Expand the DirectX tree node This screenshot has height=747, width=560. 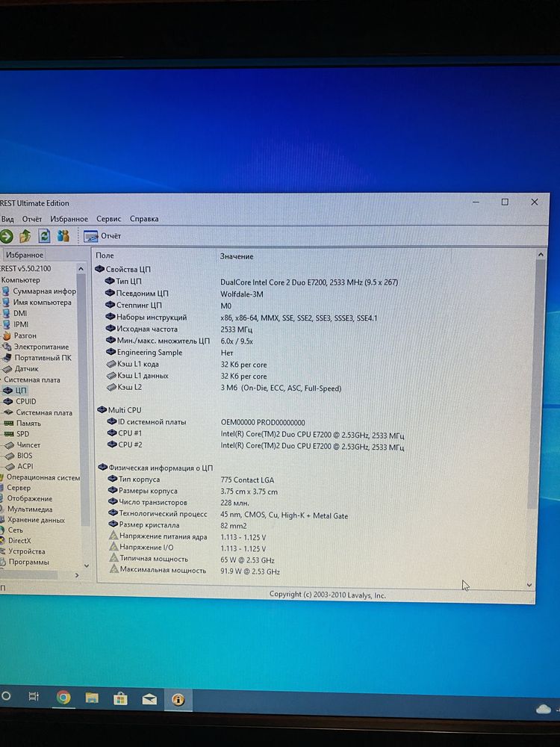point(16,541)
